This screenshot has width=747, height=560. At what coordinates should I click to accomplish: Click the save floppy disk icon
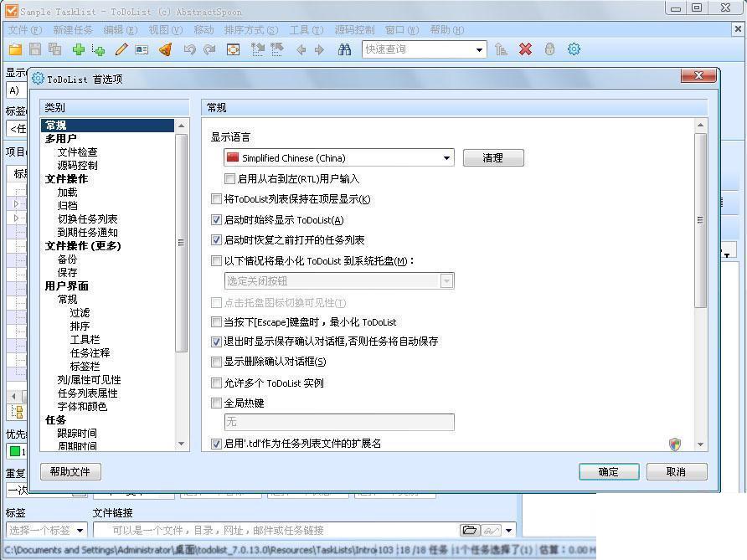(x=35, y=49)
